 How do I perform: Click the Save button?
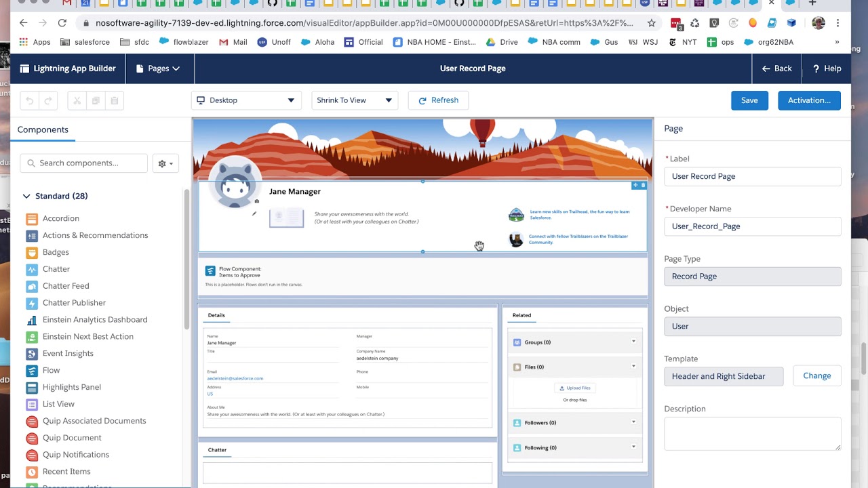749,100
